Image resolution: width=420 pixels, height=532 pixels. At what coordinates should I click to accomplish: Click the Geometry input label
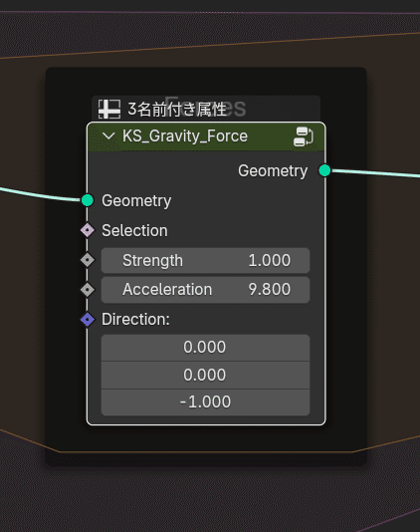click(x=136, y=201)
